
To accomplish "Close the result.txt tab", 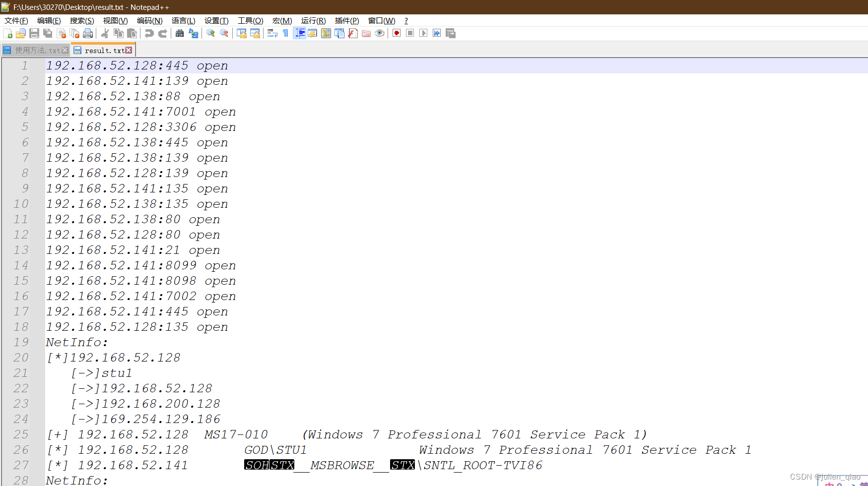I will [x=129, y=50].
